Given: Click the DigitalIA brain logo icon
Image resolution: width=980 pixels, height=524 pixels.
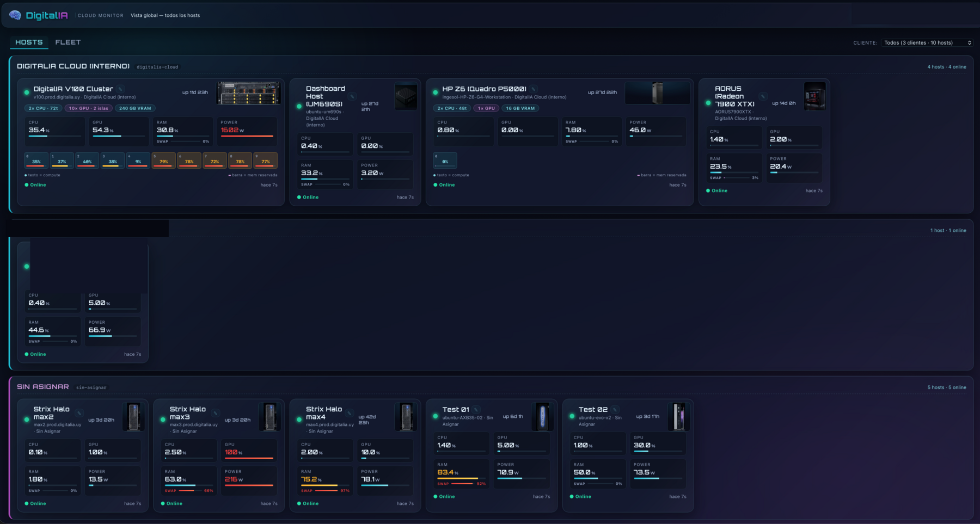Looking at the screenshot, I should [15, 15].
